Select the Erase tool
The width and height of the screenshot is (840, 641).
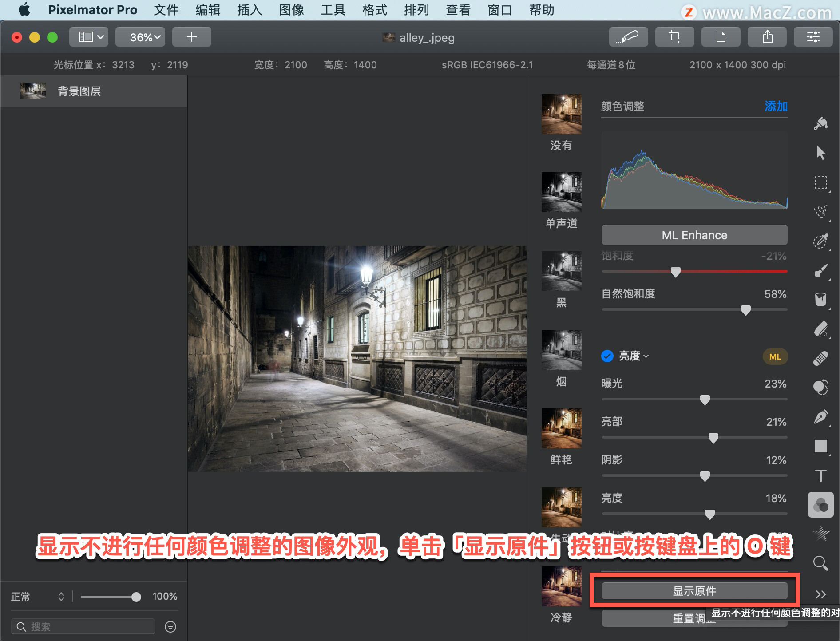tap(821, 329)
